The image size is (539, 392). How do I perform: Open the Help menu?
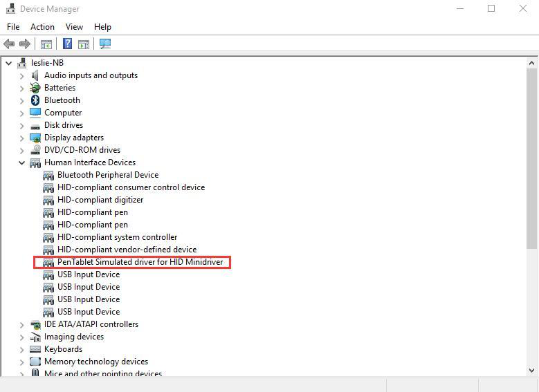point(102,27)
